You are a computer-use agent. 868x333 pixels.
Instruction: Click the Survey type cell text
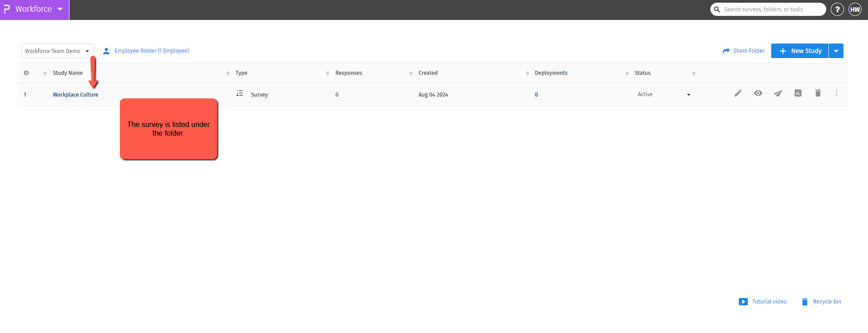click(x=259, y=95)
